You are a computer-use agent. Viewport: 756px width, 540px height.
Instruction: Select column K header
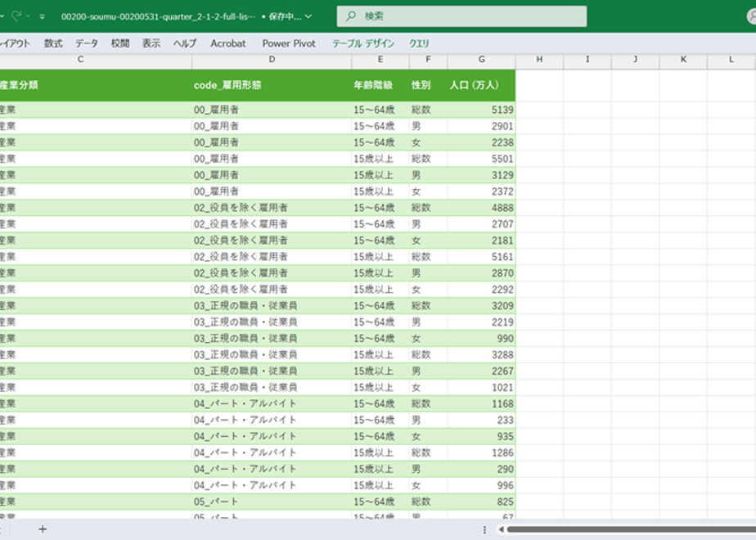point(683,59)
